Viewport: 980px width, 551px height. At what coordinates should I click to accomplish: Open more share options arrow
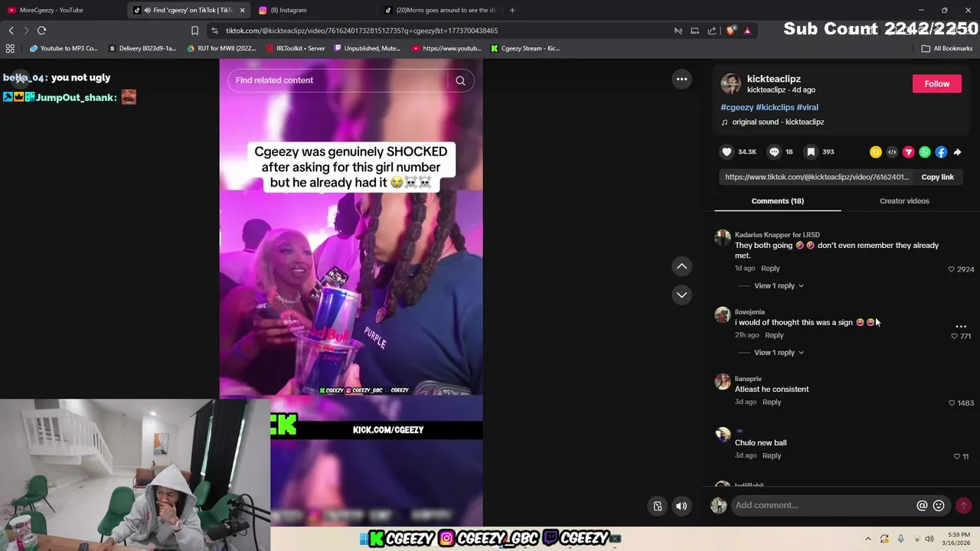pos(957,152)
